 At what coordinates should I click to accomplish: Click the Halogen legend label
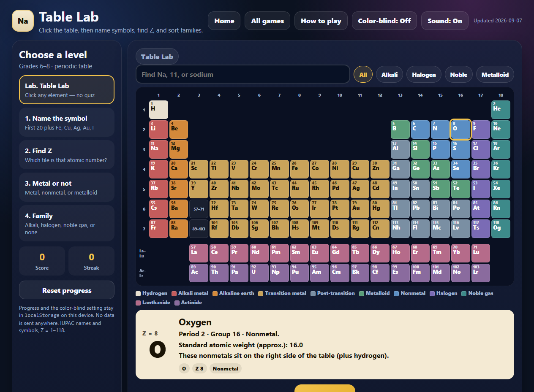click(447, 293)
